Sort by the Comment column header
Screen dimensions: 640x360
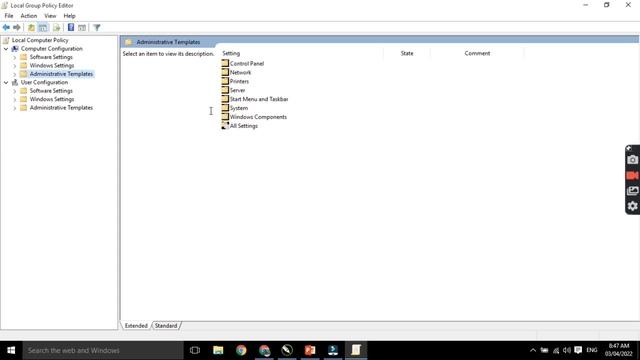(x=477, y=53)
